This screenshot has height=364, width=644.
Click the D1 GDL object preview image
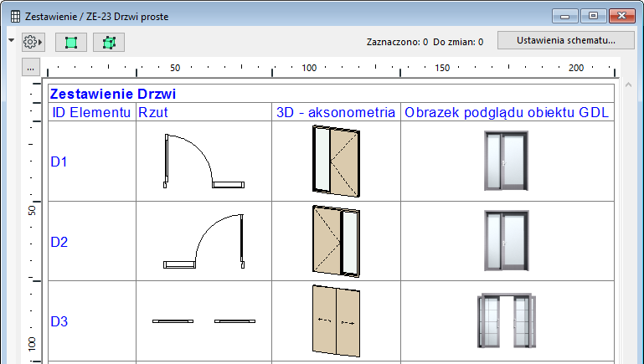pos(506,161)
